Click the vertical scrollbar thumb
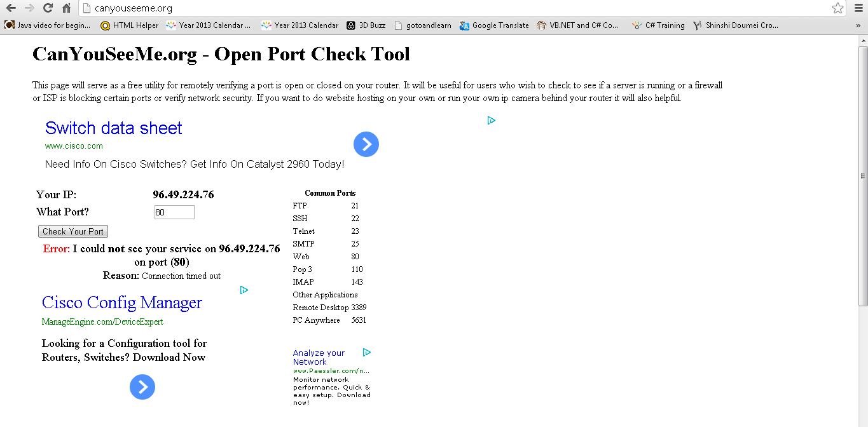868x427 pixels. pyautogui.click(x=863, y=177)
